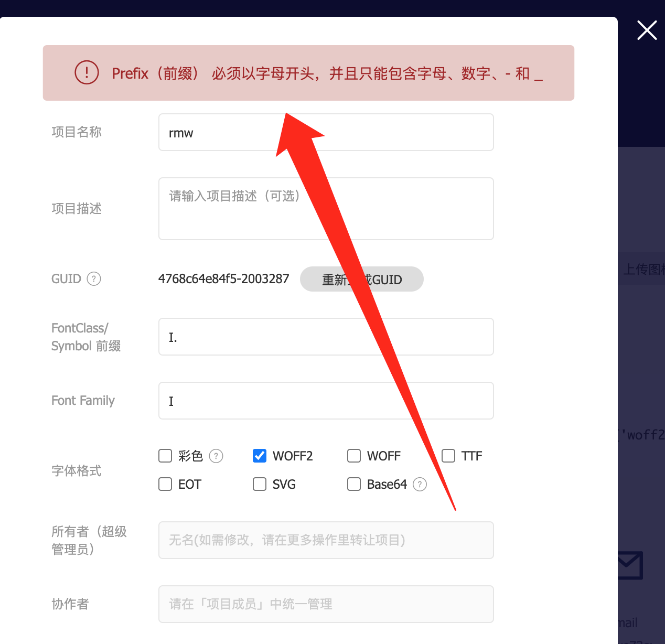Enable the SVG format checkbox

point(260,484)
